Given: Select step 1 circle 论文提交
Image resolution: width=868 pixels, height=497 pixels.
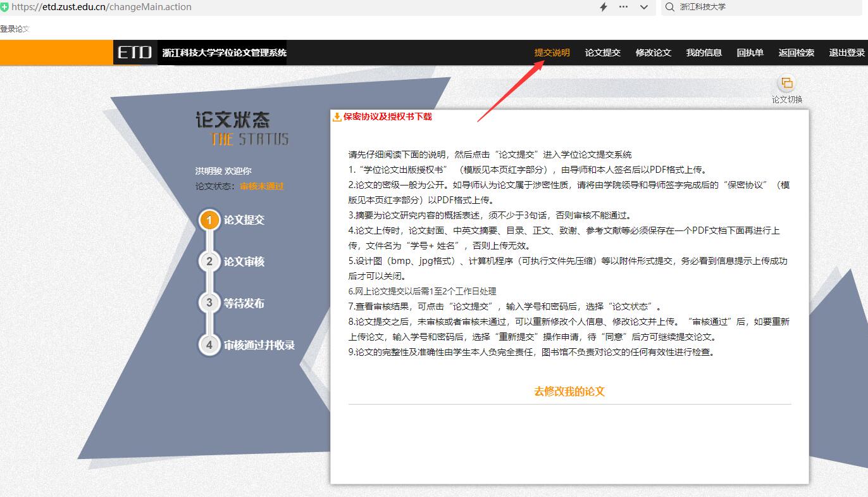Looking at the screenshot, I should (209, 220).
